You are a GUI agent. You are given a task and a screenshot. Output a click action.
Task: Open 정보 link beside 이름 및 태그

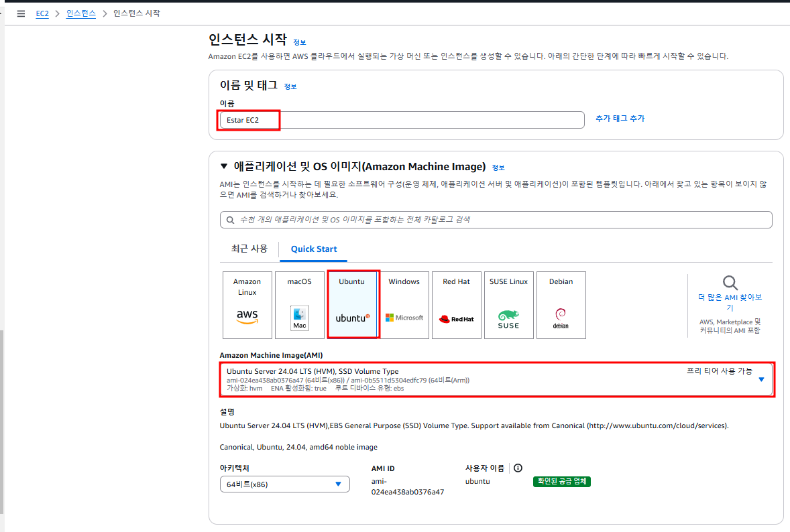[290, 86]
